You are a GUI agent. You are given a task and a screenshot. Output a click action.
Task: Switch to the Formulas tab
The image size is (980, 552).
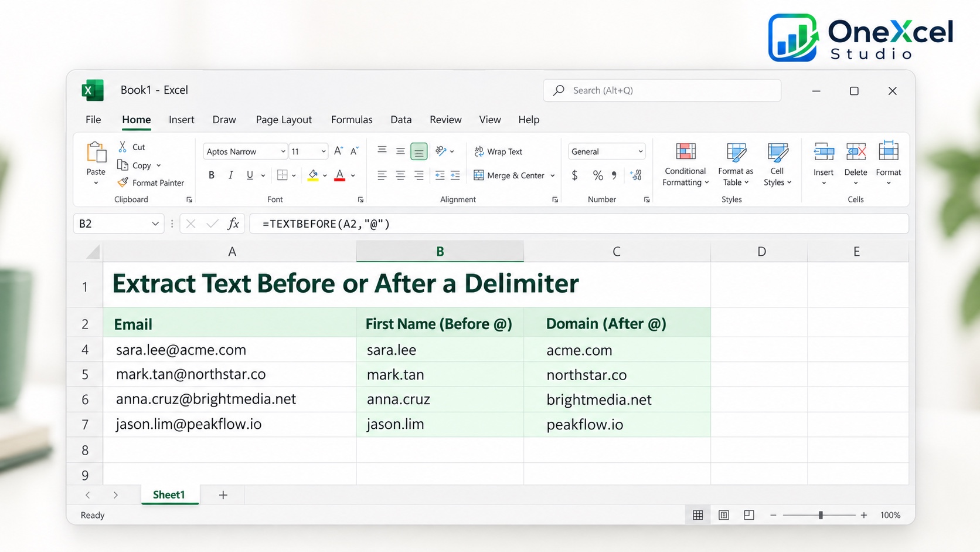pyautogui.click(x=352, y=120)
